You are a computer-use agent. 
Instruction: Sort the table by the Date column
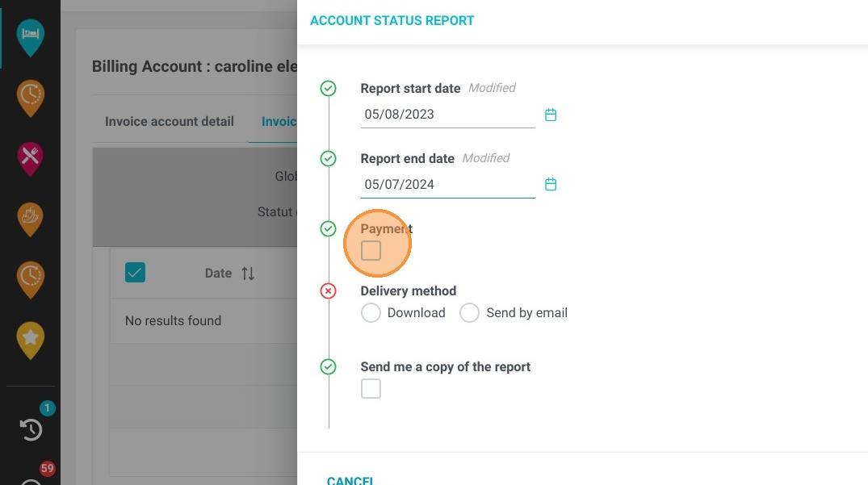[x=248, y=274]
